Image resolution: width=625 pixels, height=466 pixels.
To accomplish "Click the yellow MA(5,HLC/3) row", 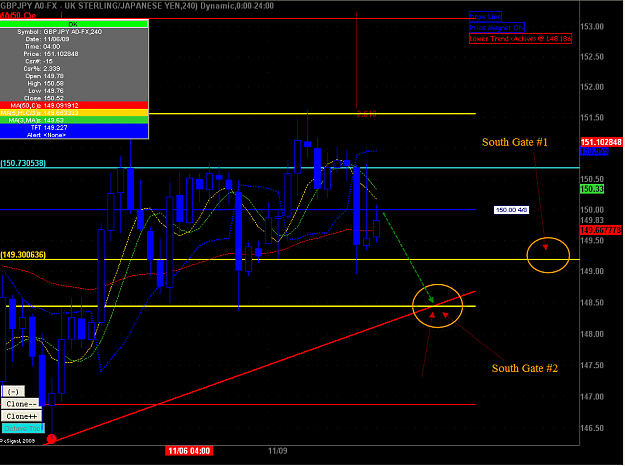I will 74,113.
